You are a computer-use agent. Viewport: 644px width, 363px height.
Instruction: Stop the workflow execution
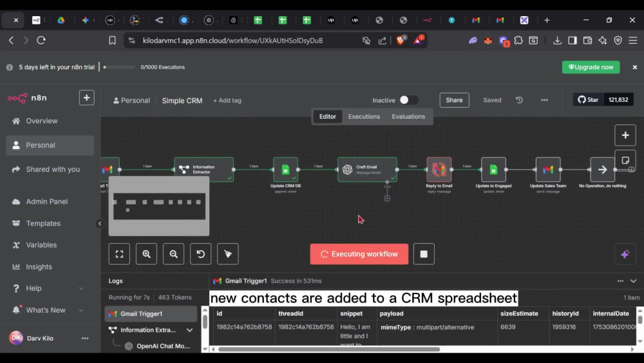click(424, 254)
